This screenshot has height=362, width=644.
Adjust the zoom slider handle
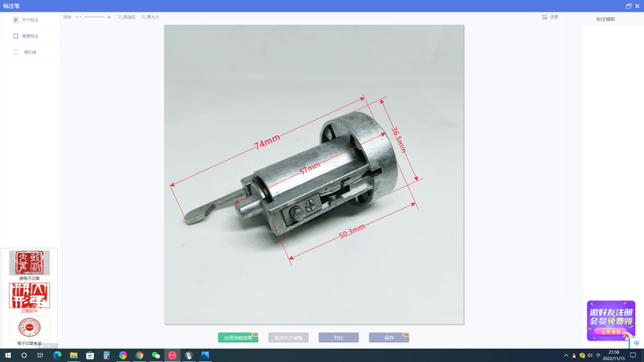pos(82,17)
